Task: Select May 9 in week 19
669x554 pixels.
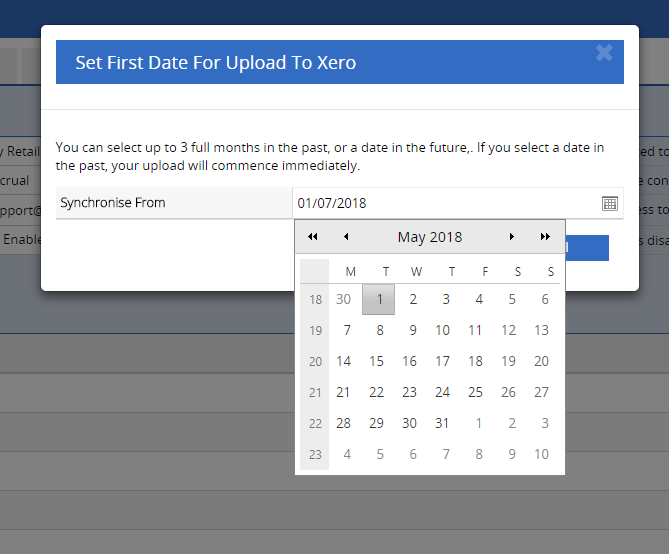Action: [x=411, y=330]
